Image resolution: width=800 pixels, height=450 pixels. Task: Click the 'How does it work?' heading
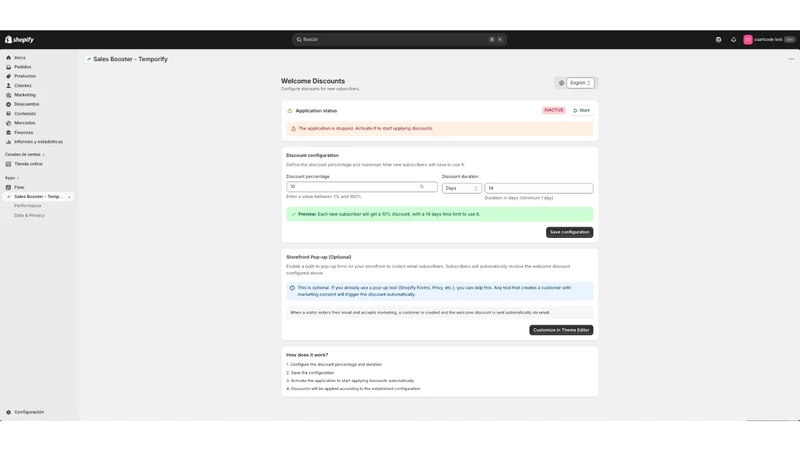(307, 355)
